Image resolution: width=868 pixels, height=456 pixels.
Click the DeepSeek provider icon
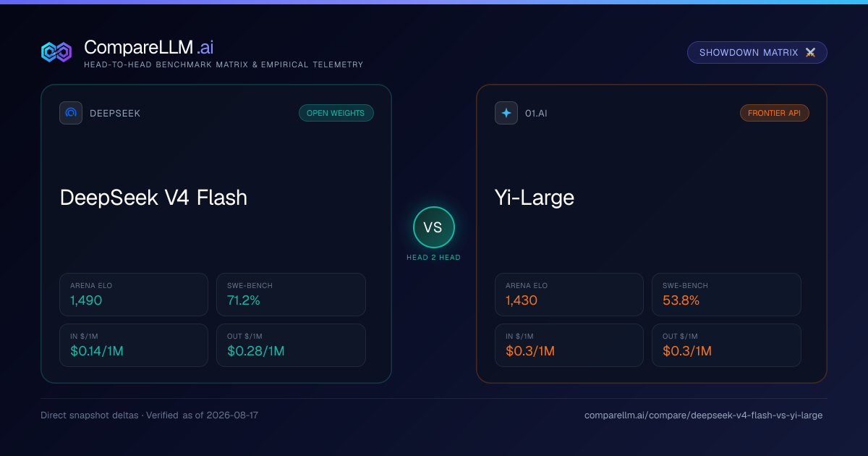pyautogui.click(x=71, y=113)
